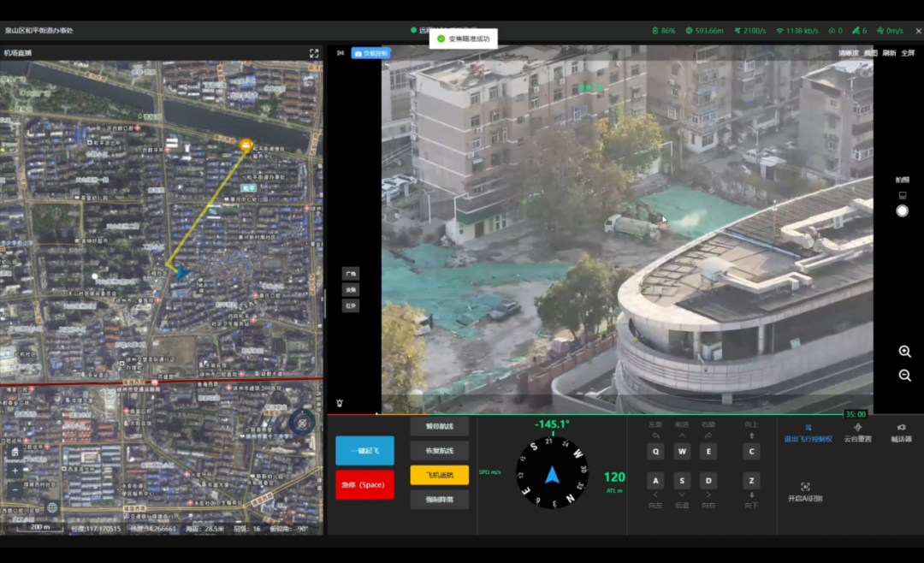Viewport: 924px width, 563px height.
Task: Switch camera to infrared (红外) mode
Action: click(x=351, y=305)
